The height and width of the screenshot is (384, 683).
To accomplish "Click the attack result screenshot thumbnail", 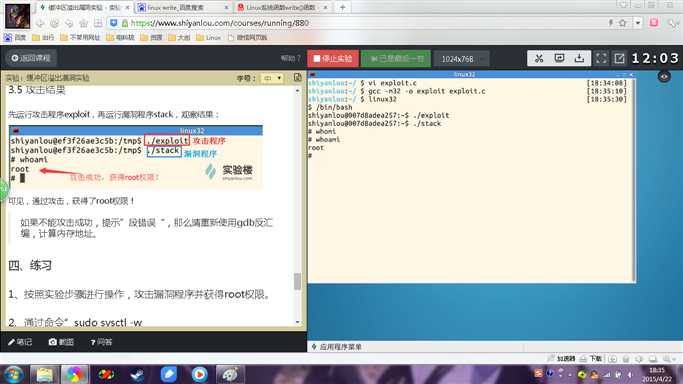I will [135, 157].
